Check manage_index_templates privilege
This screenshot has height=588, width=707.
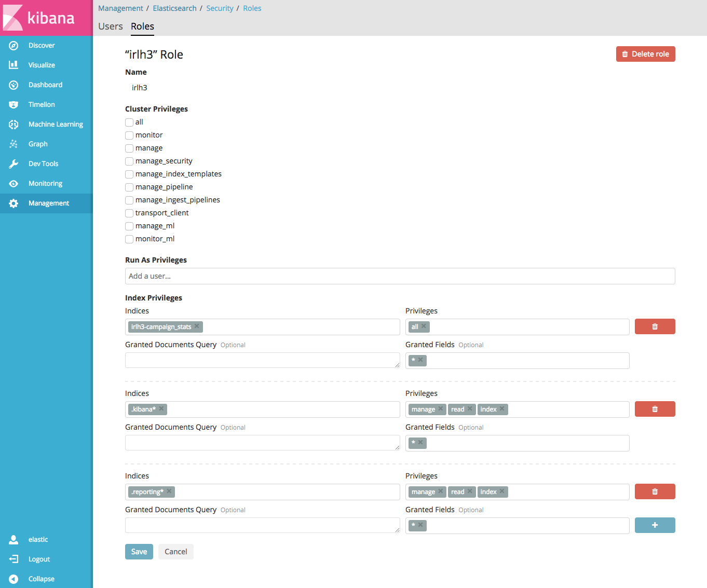(129, 174)
